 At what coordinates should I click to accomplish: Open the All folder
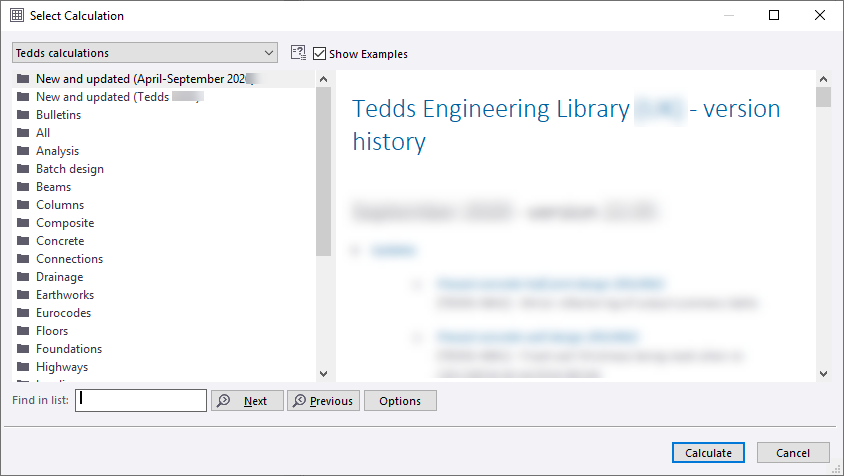pyautogui.click(x=43, y=133)
